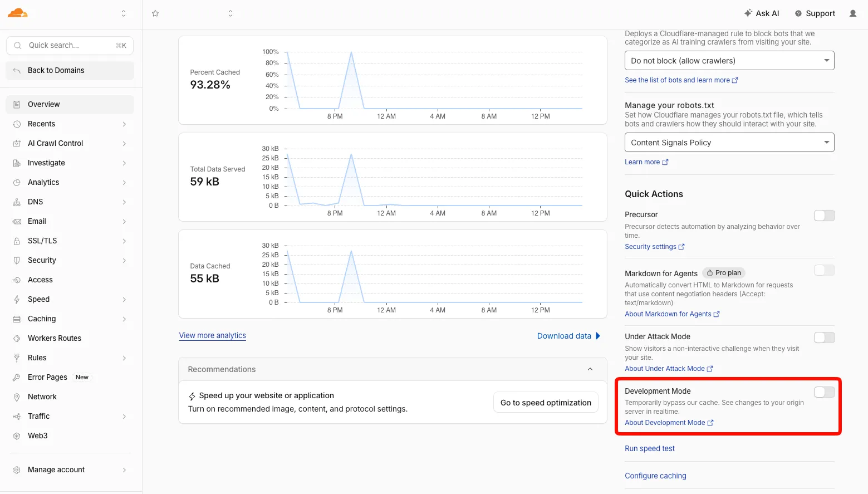
Task: Click the Rules sidebar icon
Action: tap(17, 358)
